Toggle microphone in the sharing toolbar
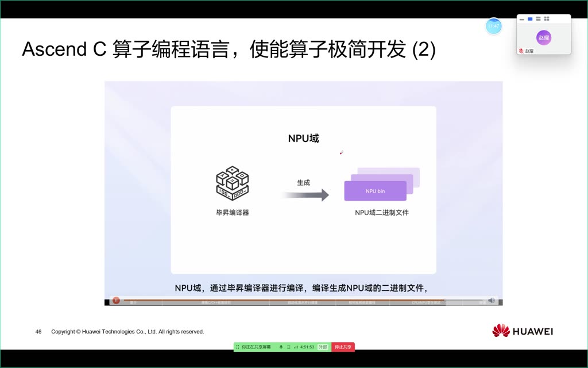This screenshot has height=368, width=588. point(281,347)
